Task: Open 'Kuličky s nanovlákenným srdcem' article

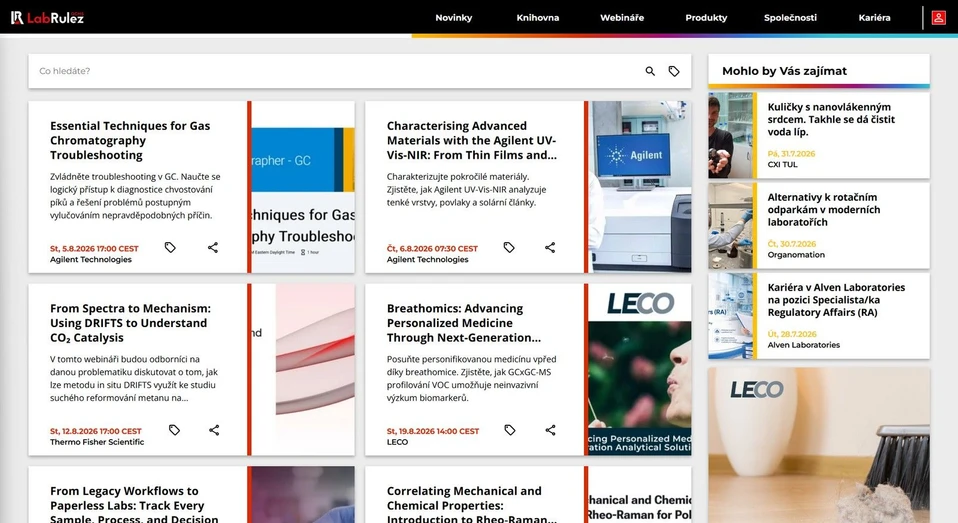Action: click(x=831, y=120)
